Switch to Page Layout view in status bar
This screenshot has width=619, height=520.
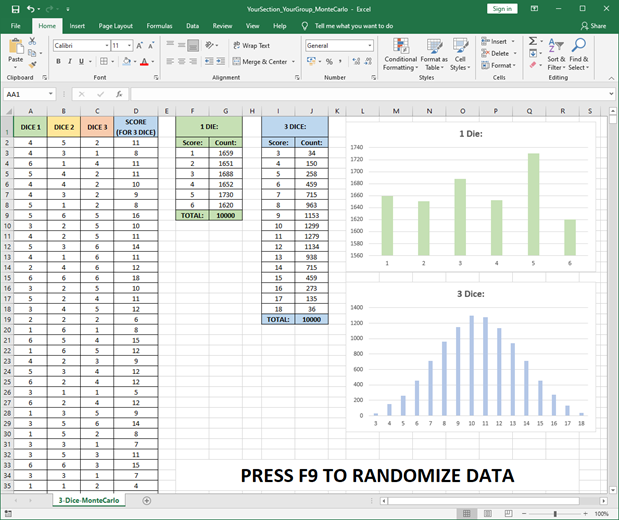point(488,514)
